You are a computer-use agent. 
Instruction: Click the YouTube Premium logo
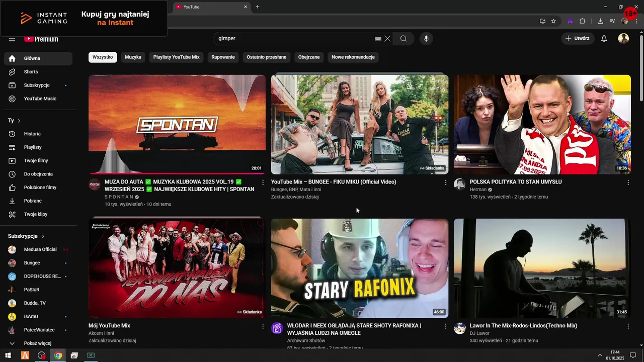coord(41,39)
